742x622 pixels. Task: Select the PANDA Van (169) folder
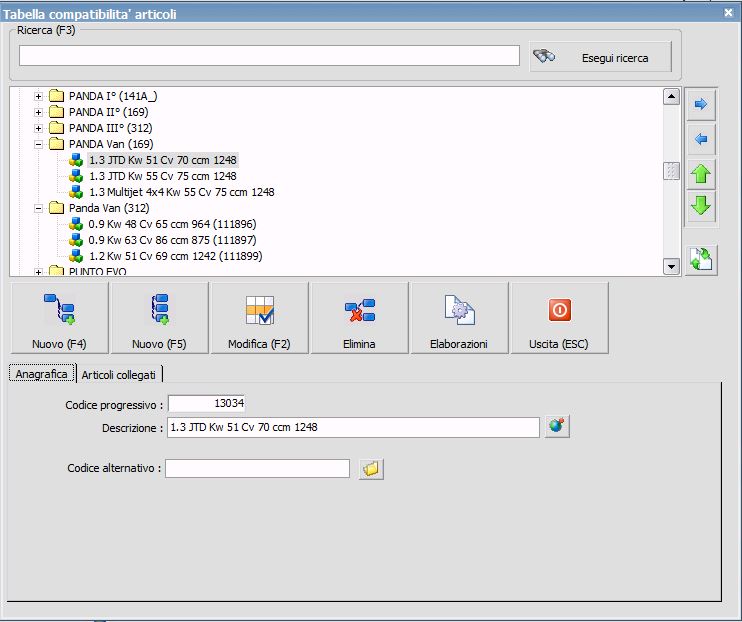pyautogui.click(x=111, y=144)
